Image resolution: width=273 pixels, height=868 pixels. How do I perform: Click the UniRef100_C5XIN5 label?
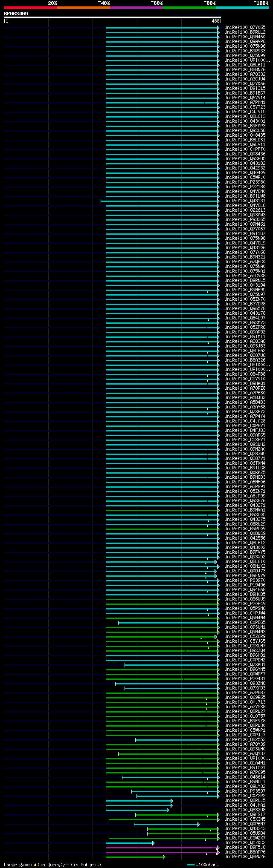tap(245, 819)
